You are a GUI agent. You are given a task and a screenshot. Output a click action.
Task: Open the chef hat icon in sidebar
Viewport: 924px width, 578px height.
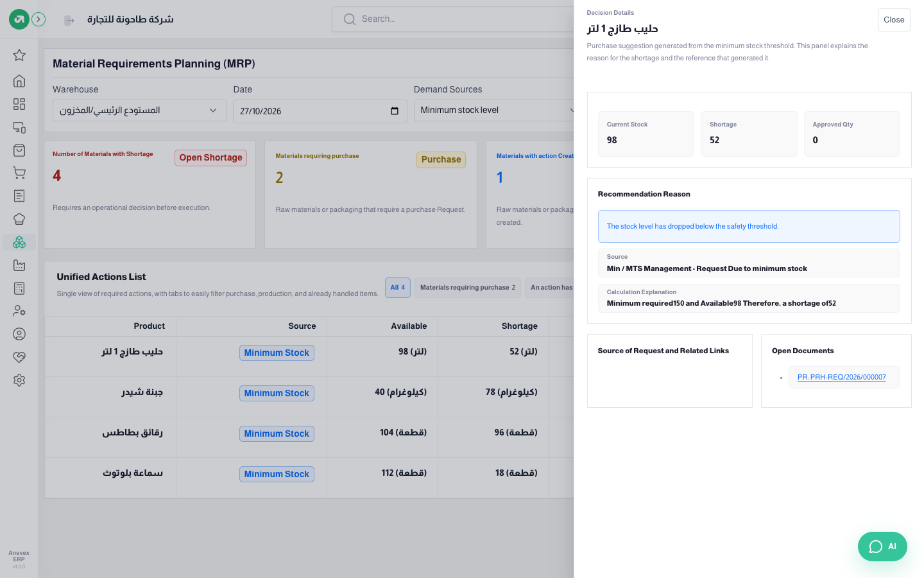click(19, 219)
